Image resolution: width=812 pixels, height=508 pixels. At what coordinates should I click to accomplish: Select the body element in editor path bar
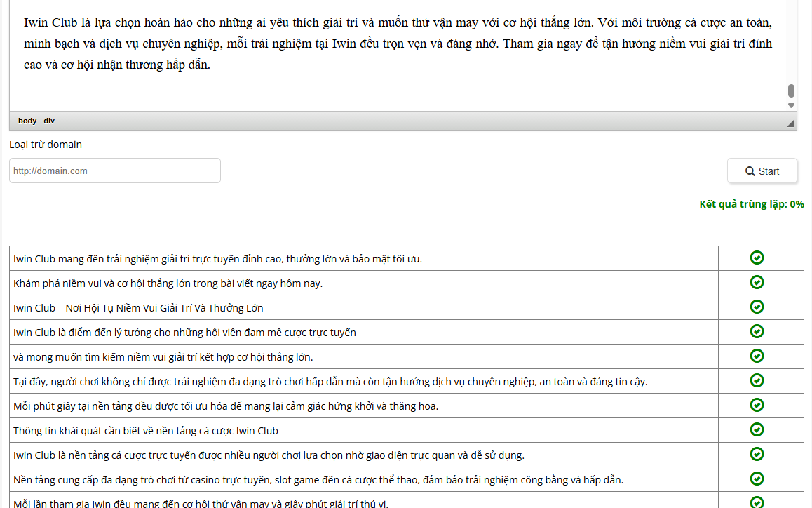coord(27,121)
